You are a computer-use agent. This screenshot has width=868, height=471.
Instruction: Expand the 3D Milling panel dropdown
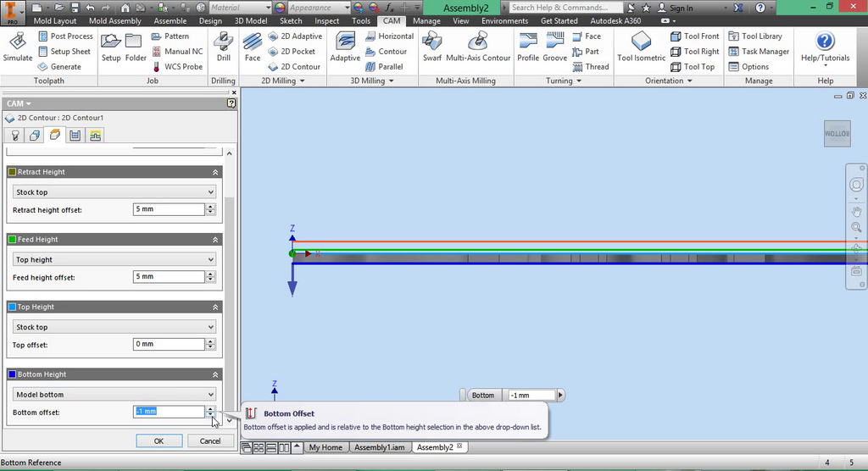pos(372,80)
